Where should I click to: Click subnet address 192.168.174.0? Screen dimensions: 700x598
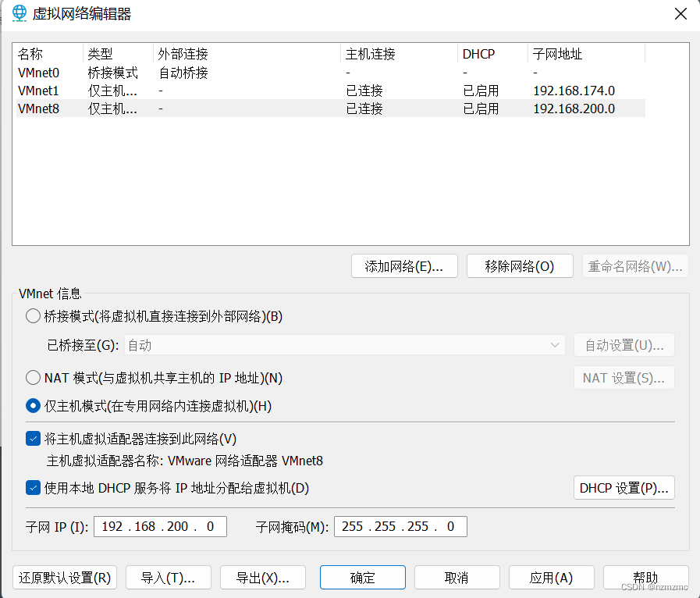[574, 91]
